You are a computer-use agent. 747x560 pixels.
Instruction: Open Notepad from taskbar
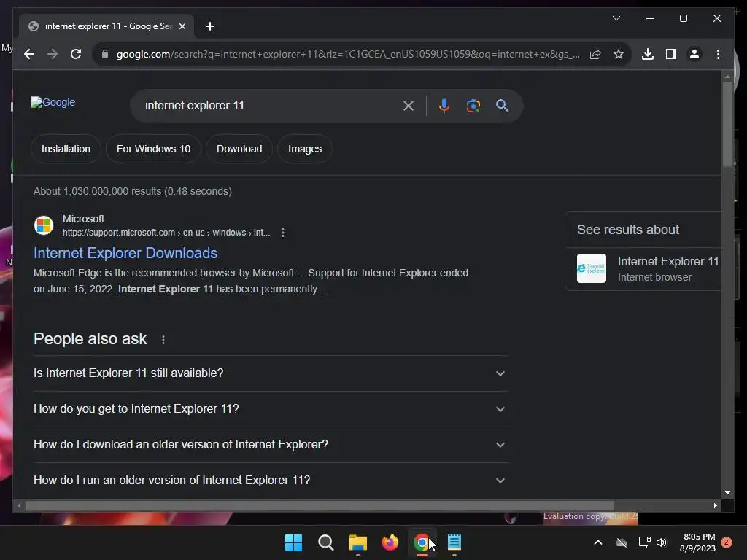454,542
